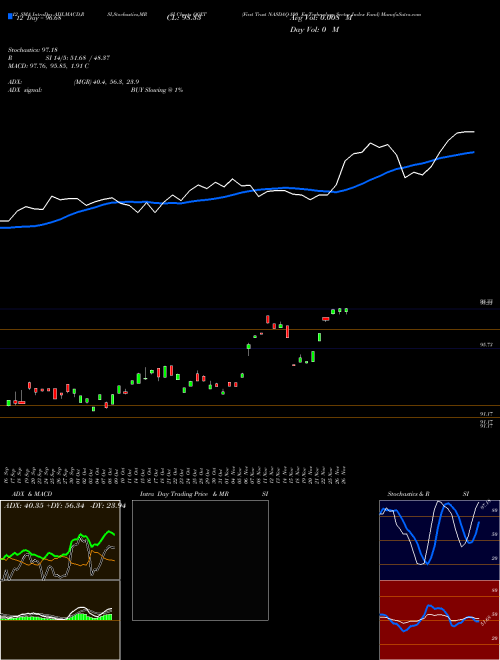This screenshot has width=500, height=660.
Task: Click the 'Stochastics: 97.18' indicator value
Action: pos(33,51)
